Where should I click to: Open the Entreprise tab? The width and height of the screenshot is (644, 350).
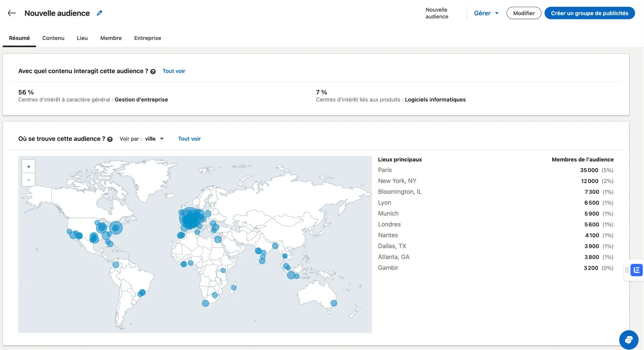click(x=148, y=38)
